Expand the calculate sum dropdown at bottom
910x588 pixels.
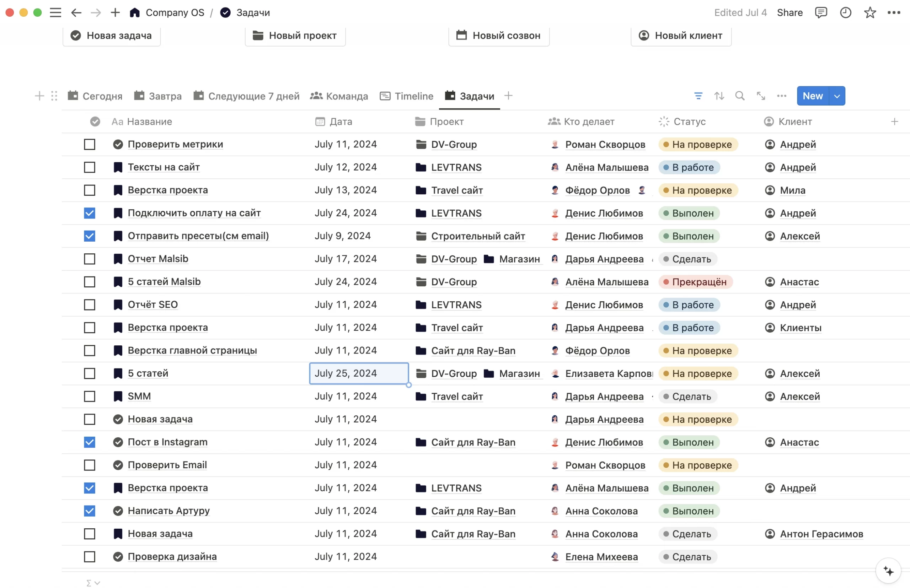click(93, 583)
